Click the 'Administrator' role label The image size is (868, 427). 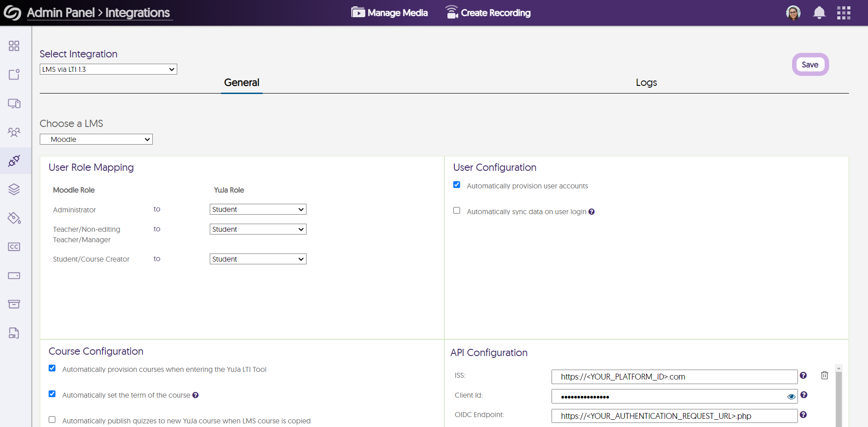point(75,210)
